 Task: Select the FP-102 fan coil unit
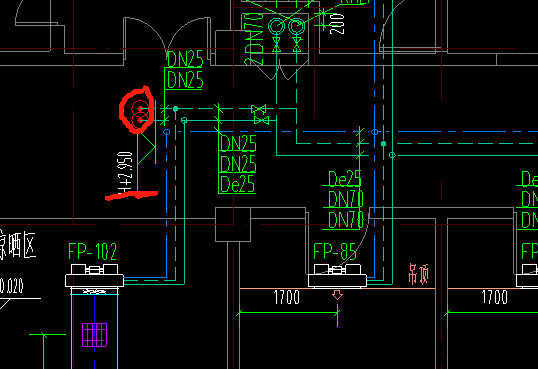(94, 275)
